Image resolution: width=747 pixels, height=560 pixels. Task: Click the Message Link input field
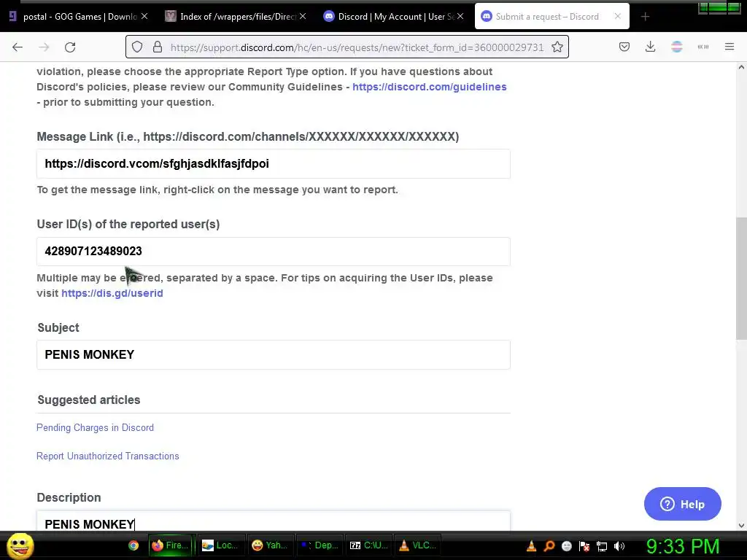[x=274, y=164]
